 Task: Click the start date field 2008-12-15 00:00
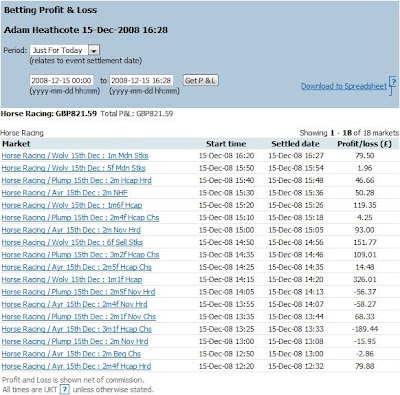[x=62, y=80]
